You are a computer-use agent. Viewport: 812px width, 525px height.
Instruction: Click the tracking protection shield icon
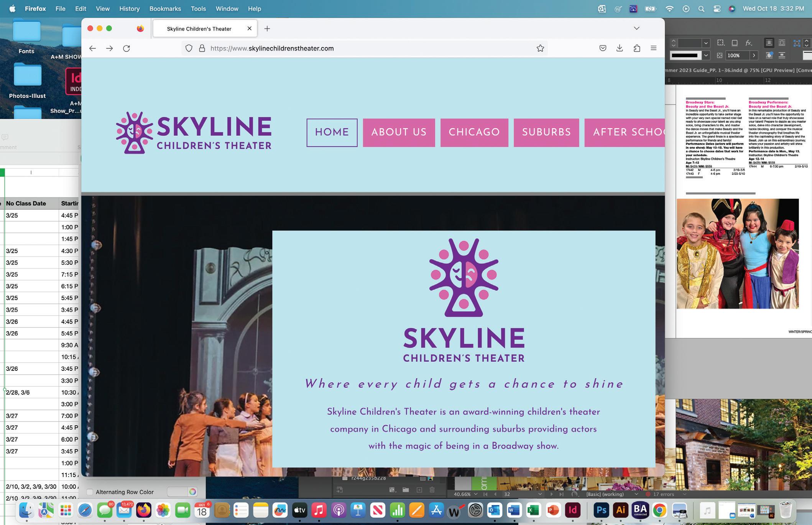(x=189, y=48)
